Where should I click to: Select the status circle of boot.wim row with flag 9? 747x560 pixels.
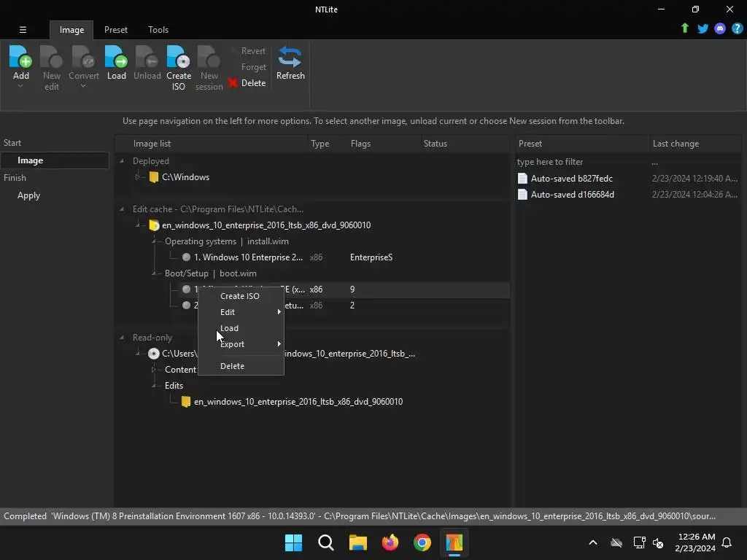click(186, 289)
